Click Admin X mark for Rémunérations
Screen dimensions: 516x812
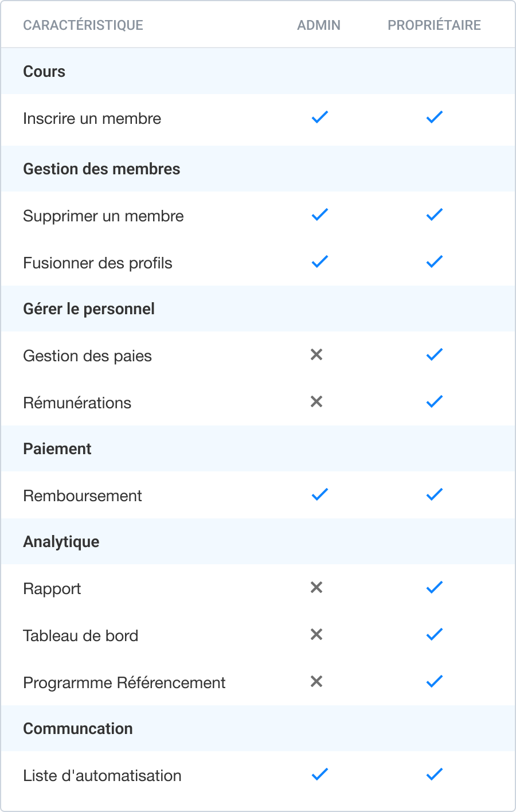(x=316, y=402)
